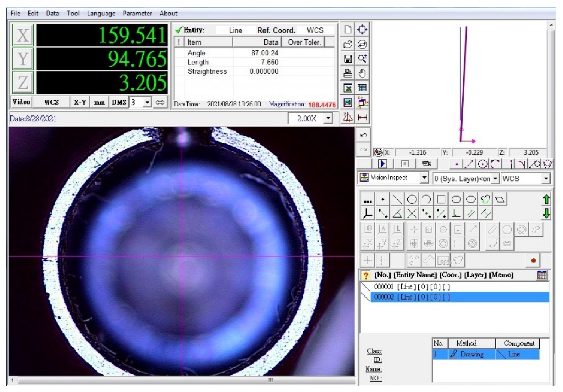The width and height of the screenshot is (563, 392).
Task: Click the Export to Excel icon
Action: coord(348,88)
